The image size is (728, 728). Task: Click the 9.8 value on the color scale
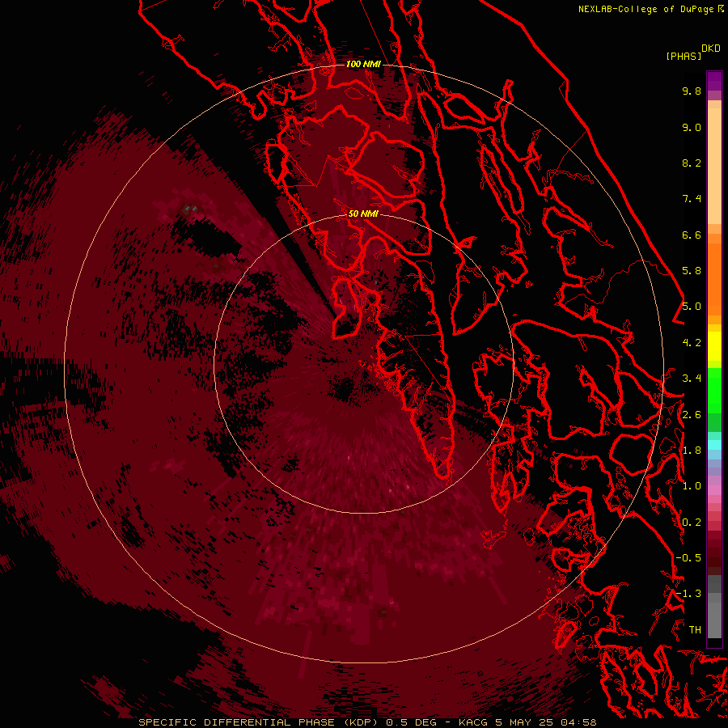click(x=692, y=91)
